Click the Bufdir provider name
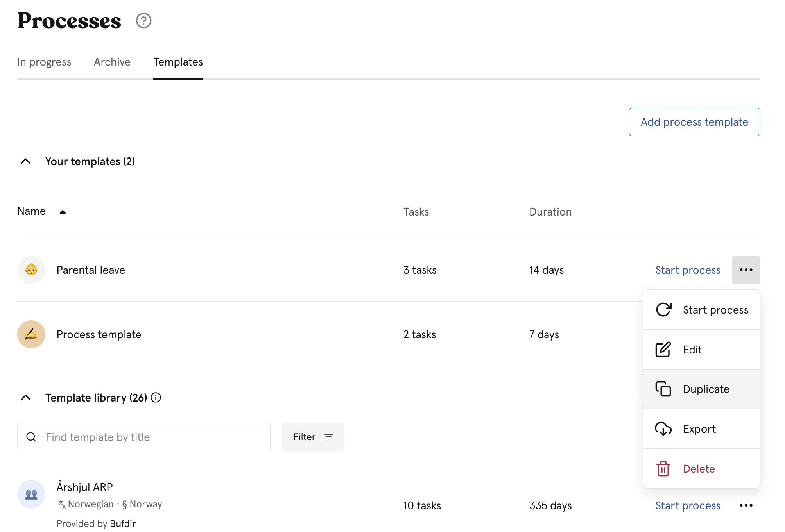785x532 pixels. (x=123, y=523)
